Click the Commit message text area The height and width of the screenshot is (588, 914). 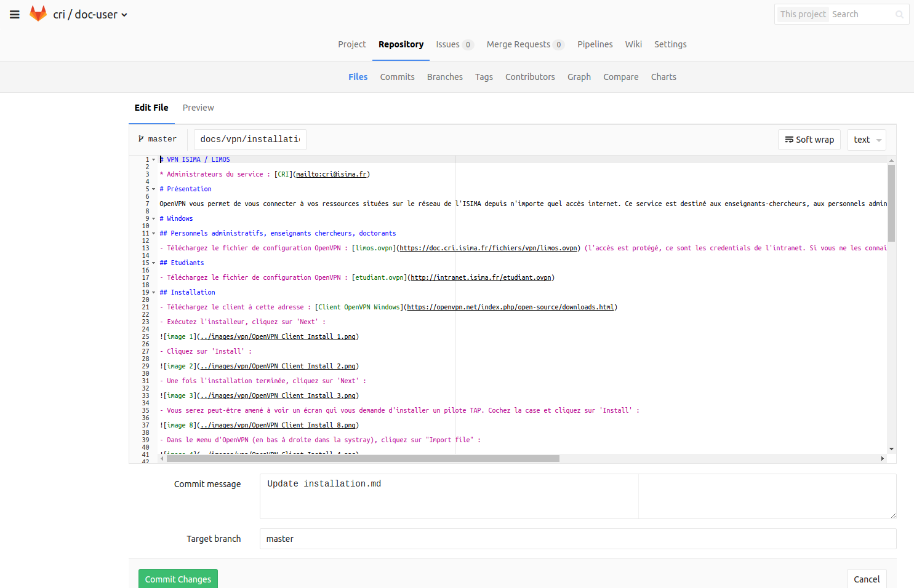[578, 496]
